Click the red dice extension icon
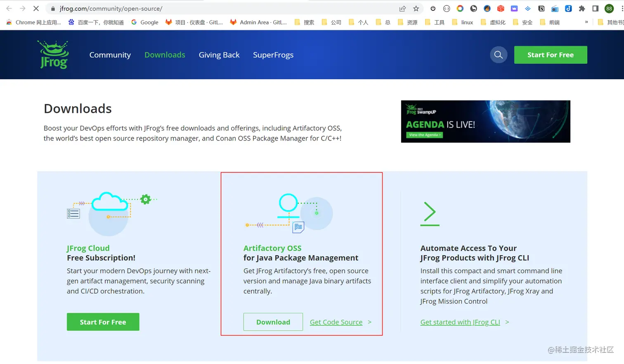This screenshot has width=624, height=364. pyautogui.click(x=501, y=8)
